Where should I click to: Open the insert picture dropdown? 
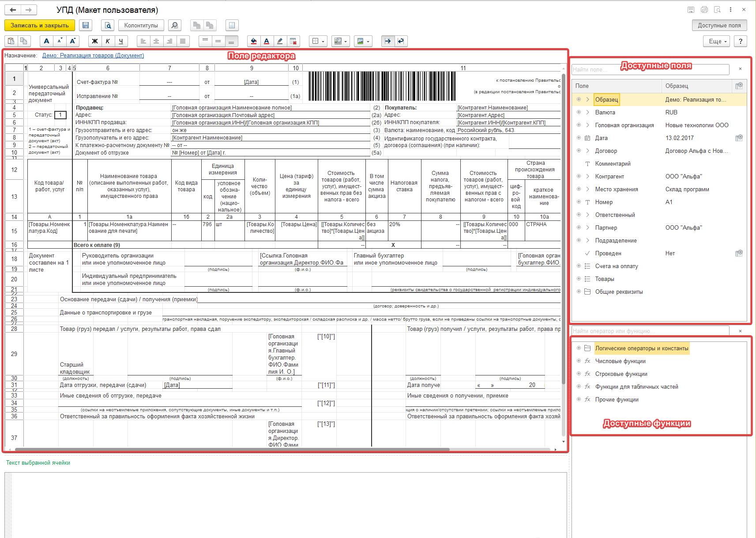tap(363, 41)
